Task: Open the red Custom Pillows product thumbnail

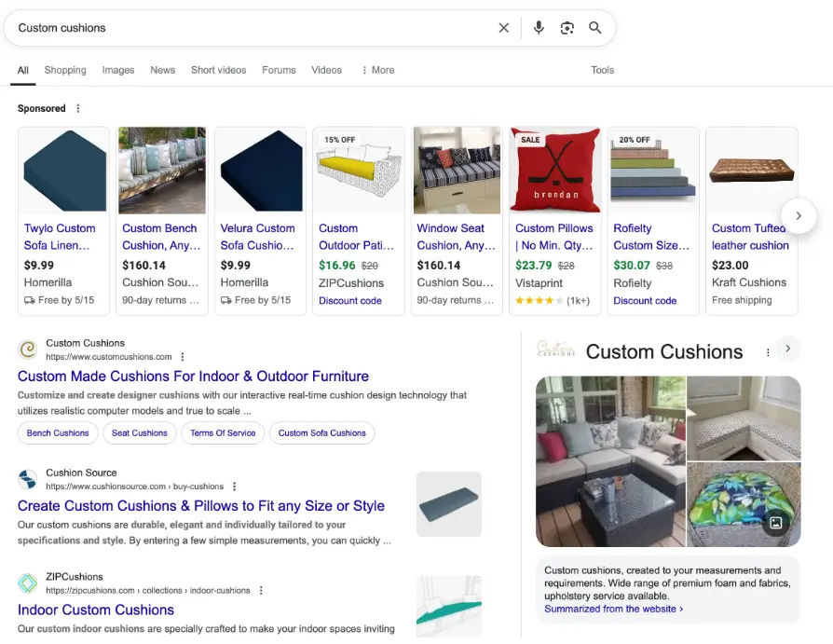Action: tap(554, 171)
